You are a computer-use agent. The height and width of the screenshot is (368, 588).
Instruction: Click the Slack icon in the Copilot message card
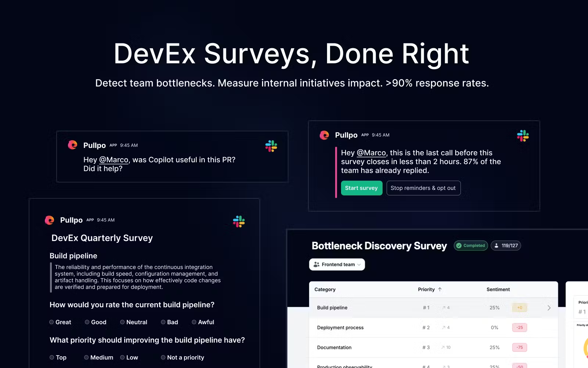(x=271, y=146)
